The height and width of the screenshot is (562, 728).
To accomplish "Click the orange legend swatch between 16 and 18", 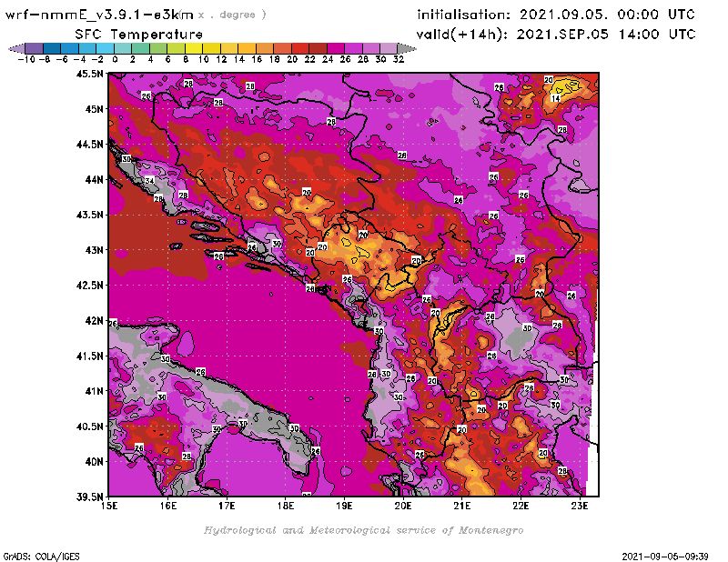I will tap(265, 48).
